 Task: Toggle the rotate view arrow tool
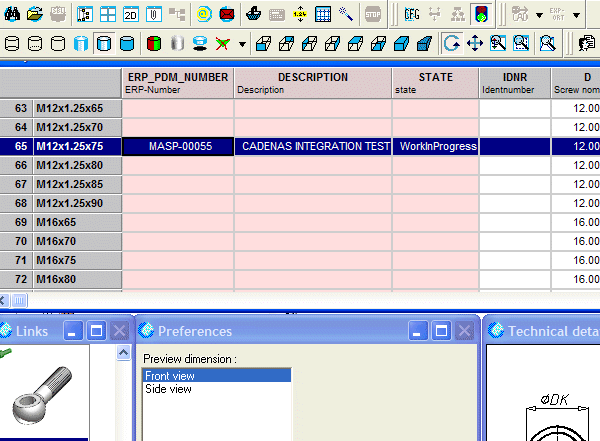click(452, 43)
